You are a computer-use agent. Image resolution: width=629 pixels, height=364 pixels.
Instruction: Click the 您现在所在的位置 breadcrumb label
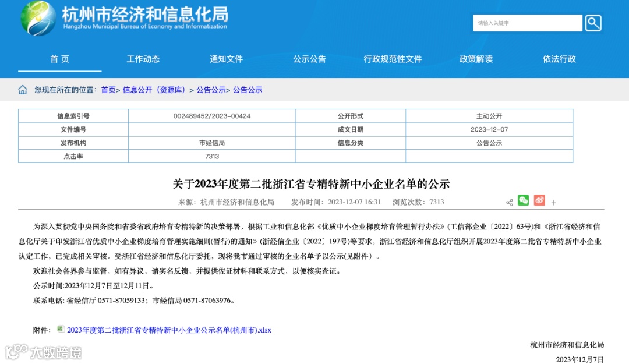65,90
